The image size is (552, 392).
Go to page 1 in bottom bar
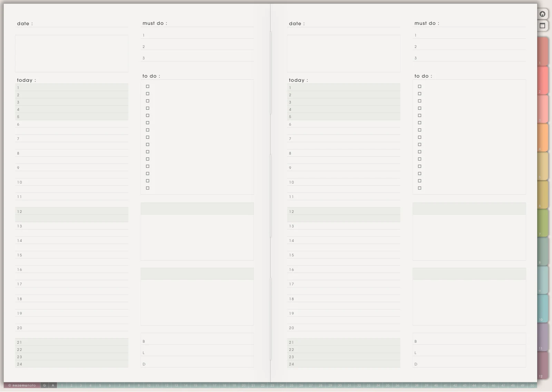(x=62, y=385)
